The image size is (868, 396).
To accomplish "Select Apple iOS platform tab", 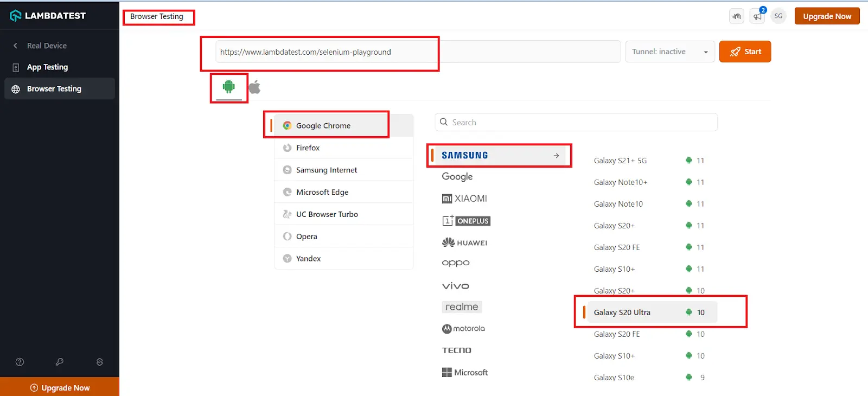I will click(254, 87).
